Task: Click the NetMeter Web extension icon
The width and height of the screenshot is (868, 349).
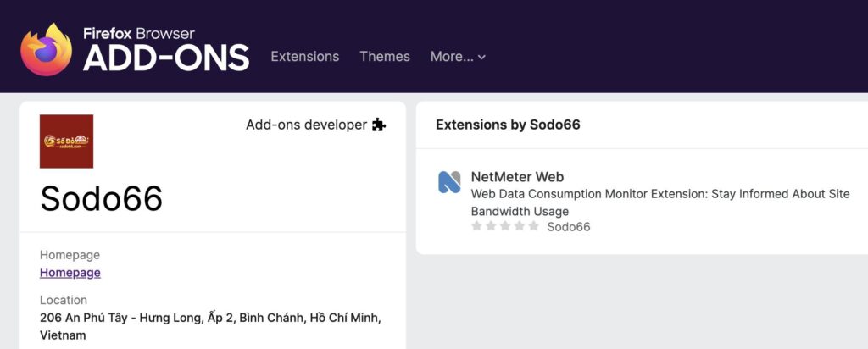Action: pyautogui.click(x=449, y=182)
